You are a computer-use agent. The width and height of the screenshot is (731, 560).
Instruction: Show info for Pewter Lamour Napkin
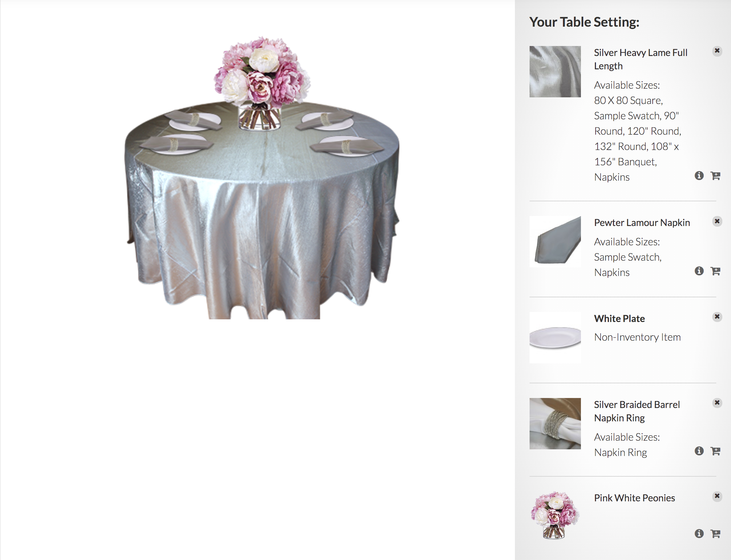coord(699,271)
